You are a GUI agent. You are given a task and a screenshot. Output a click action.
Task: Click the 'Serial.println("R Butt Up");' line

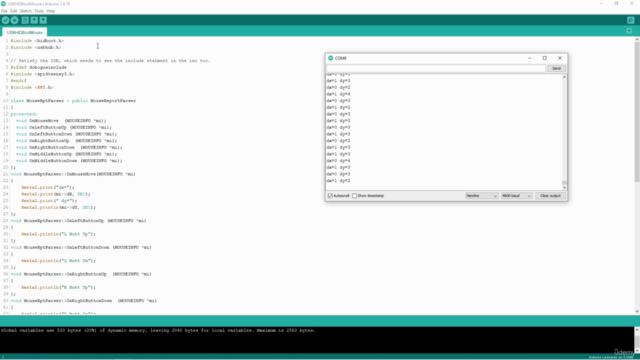click(x=58, y=287)
